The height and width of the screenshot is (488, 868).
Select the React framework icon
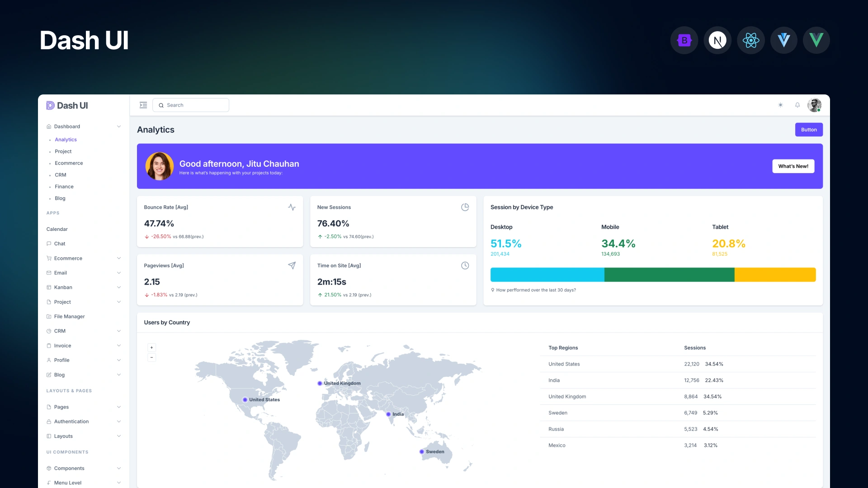click(x=750, y=40)
